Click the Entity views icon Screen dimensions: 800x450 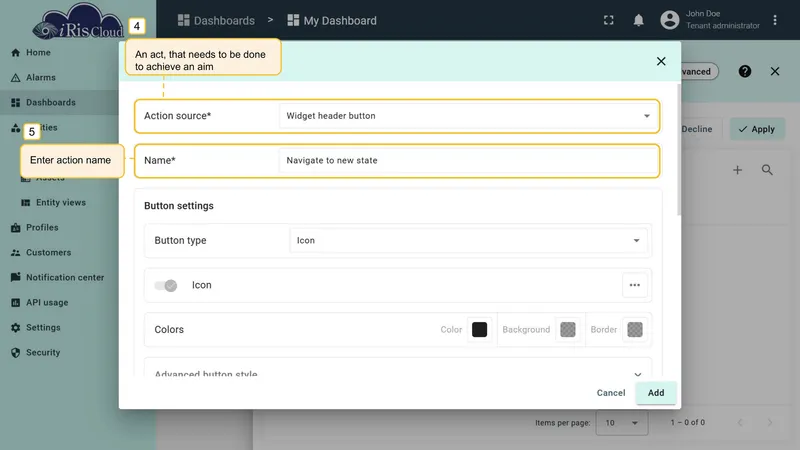[x=26, y=203]
